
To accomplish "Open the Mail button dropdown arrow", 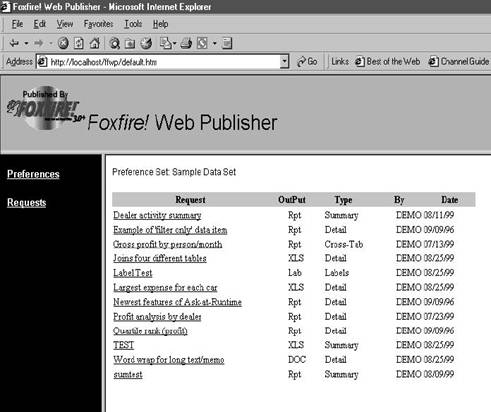I will click(x=175, y=43).
